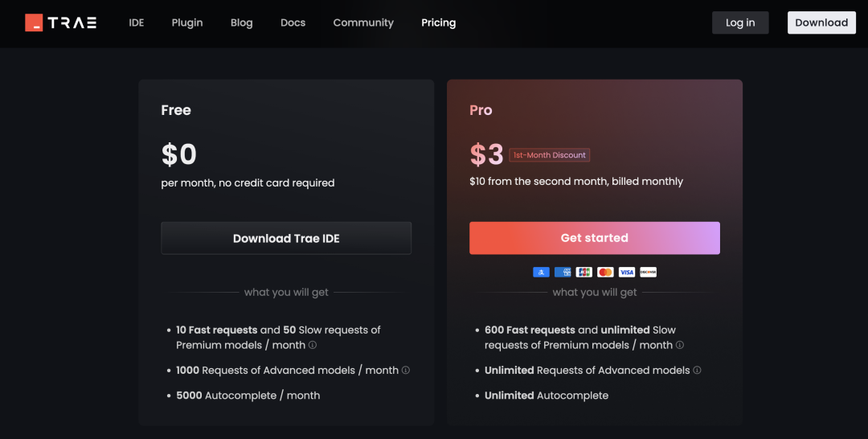This screenshot has width=868, height=439.
Task: Click info icon beside 1000 Advanced models requests
Action: (x=406, y=370)
